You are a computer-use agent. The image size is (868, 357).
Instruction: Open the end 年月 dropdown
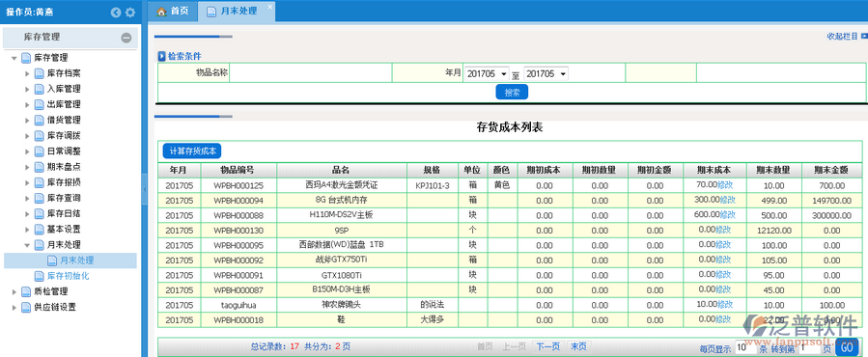point(546,73)
